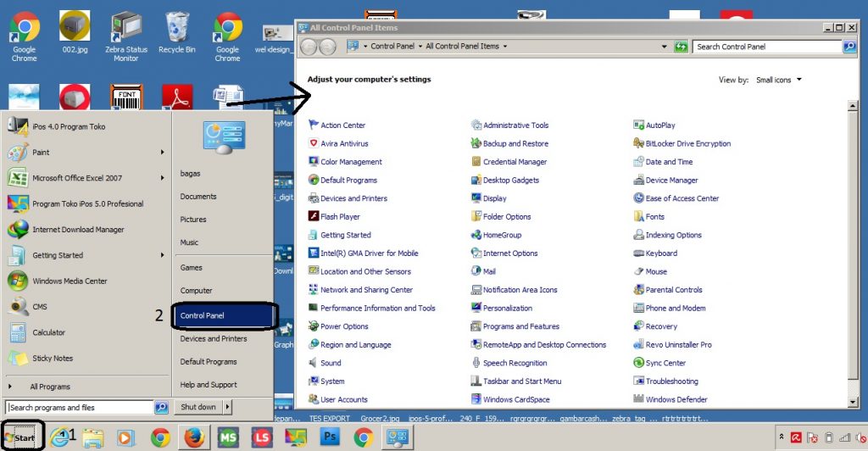Image resolution: width=868 pixels, height=451 pixels.
Task: Open Recycle Bin on desktop
Action: [177, 33]
